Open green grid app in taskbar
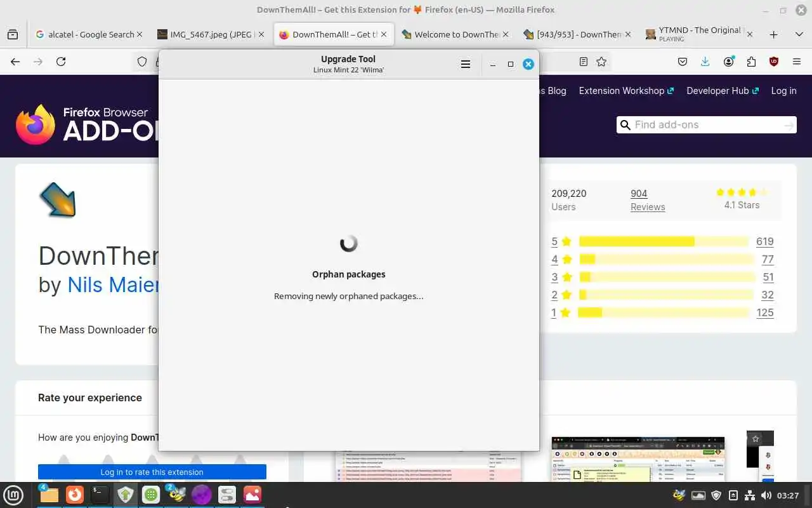Image resolution: width=812 pixels, height=508 pixels. pos(151,495)
